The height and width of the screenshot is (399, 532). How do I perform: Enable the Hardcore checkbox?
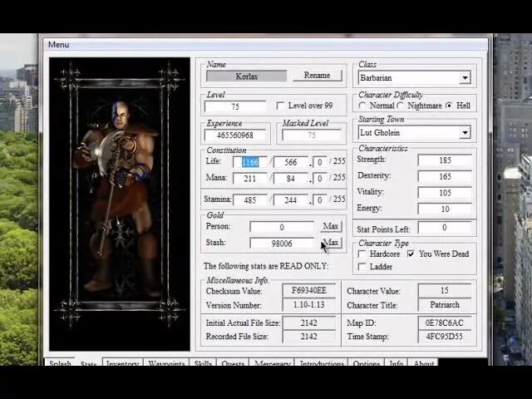[362, 254]
